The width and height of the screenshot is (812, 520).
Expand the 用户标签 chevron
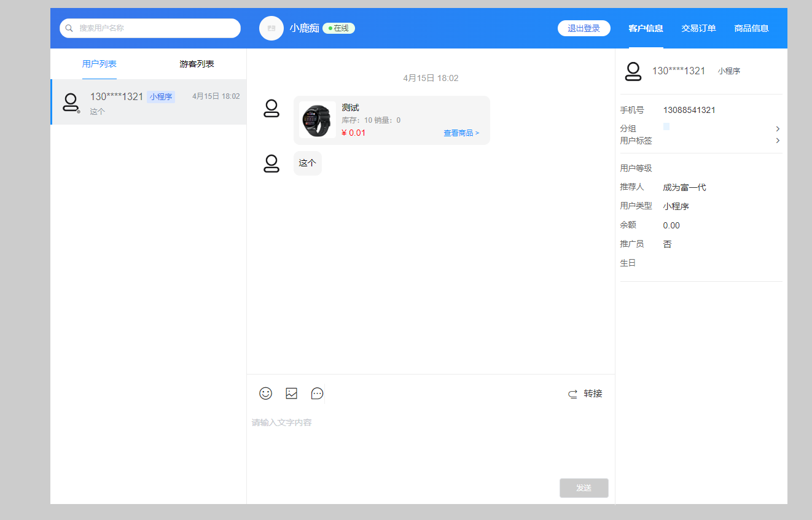point(778,141)
